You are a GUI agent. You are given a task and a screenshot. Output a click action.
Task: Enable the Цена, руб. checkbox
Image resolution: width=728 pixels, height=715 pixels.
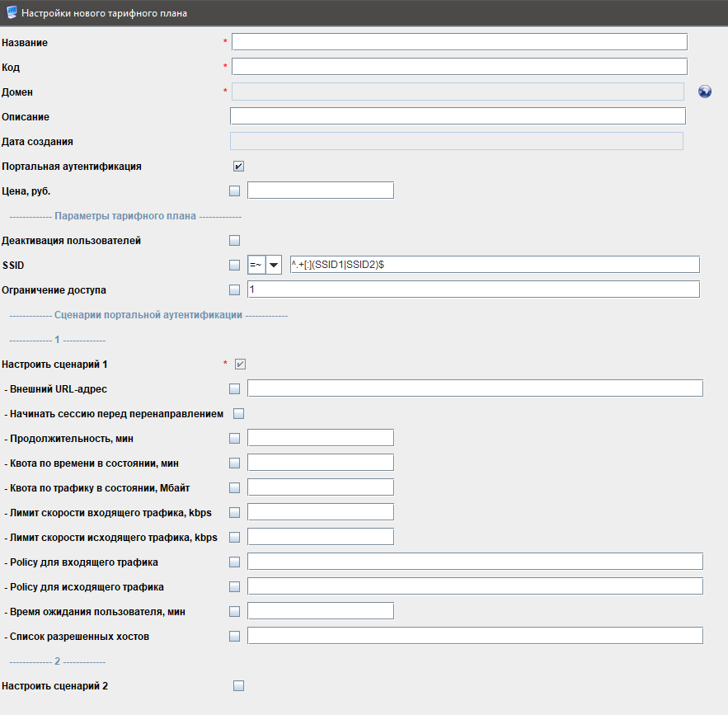pyautogui.click(x=235, y=191)
